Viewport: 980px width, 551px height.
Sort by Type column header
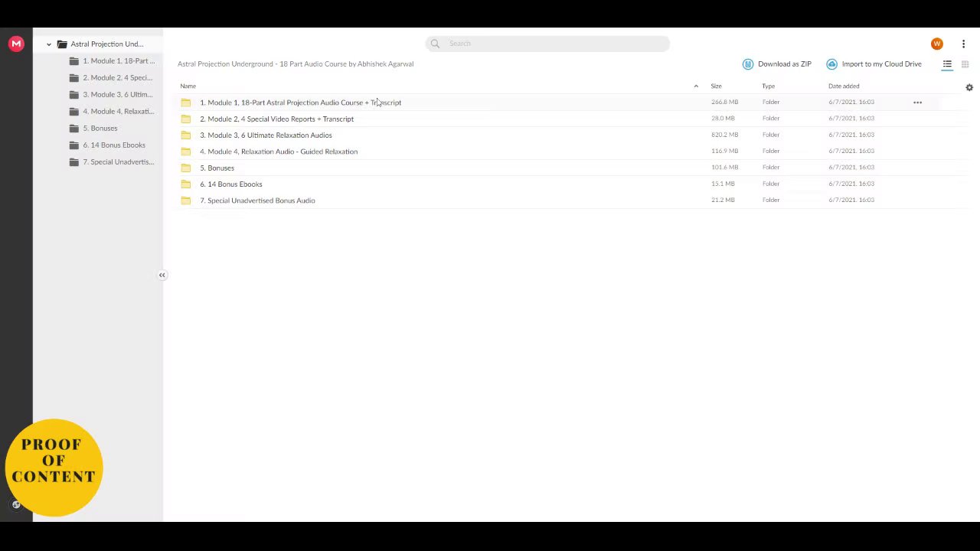(769, 86)
